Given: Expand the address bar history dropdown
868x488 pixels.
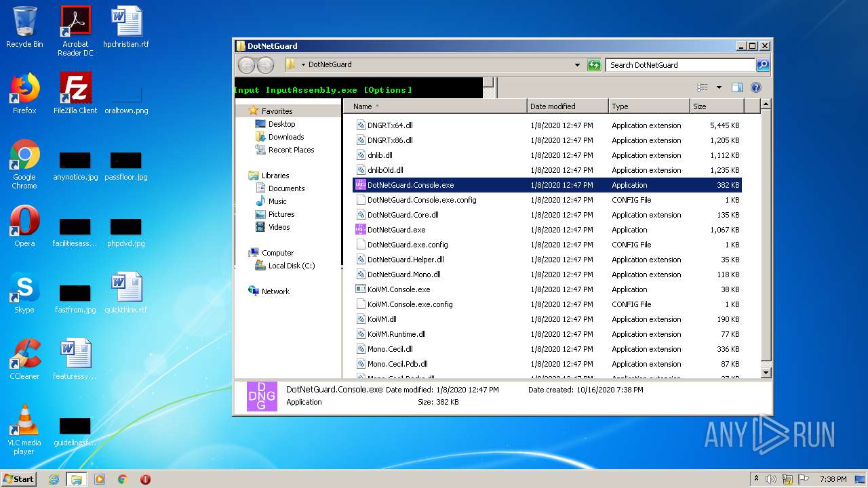Looking at the screenshot, I should point(577,65).
